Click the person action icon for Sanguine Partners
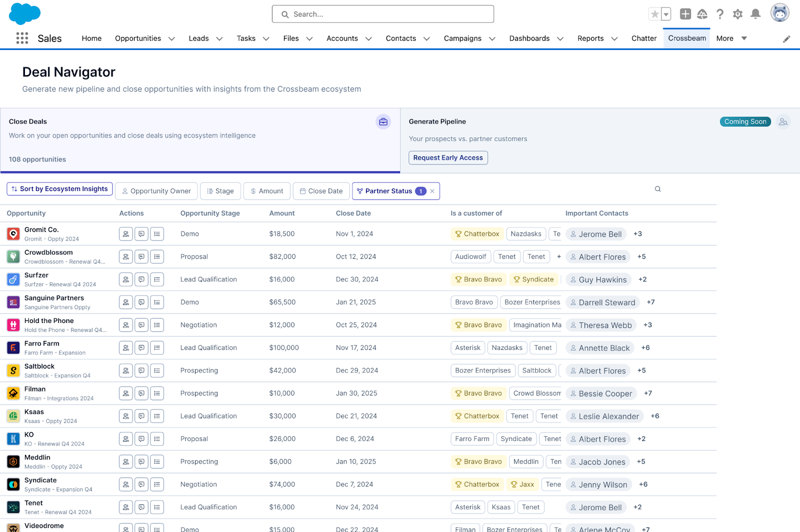 point(126,302)
